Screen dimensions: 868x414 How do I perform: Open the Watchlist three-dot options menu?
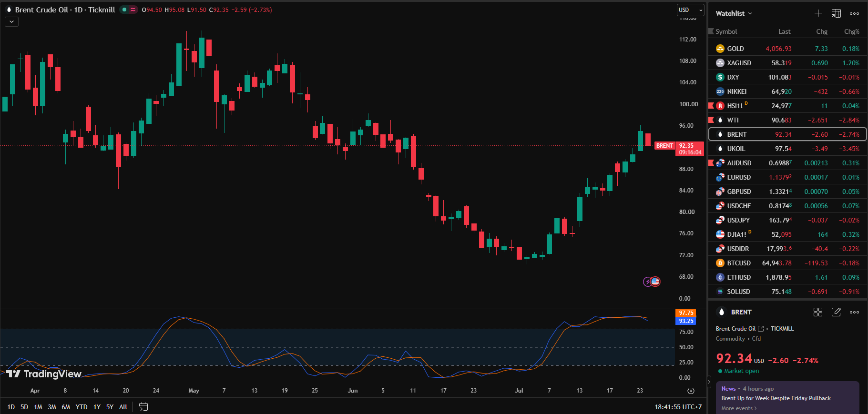pos(854,13)
